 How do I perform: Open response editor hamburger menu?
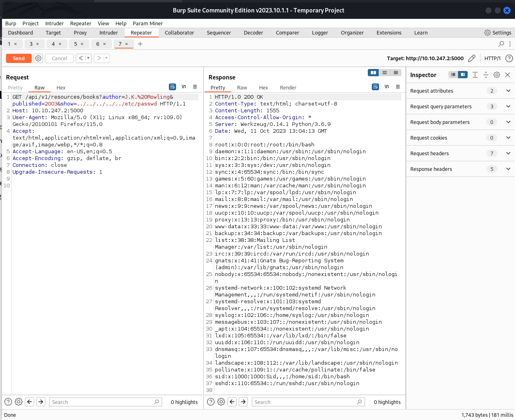398,87
